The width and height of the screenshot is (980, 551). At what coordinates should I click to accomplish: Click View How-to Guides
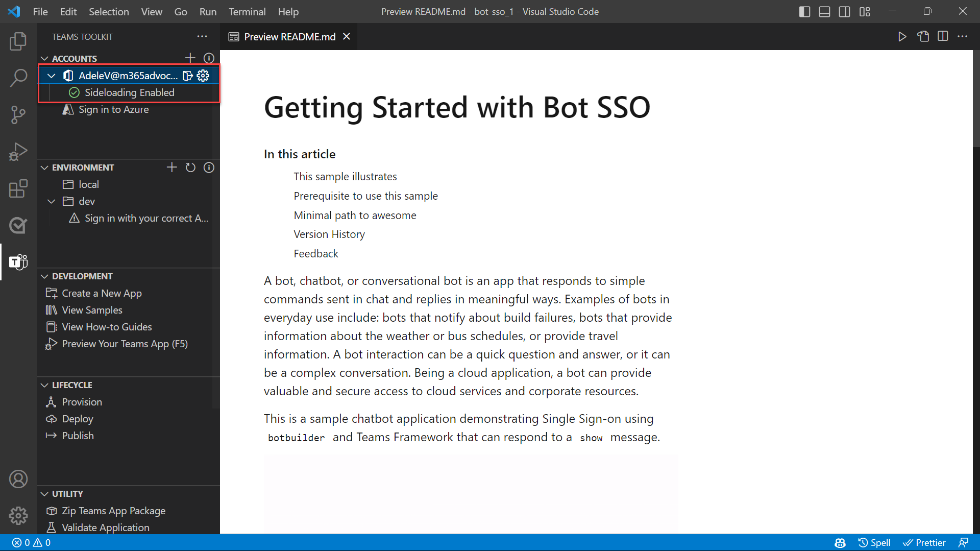click(x=107, y=327)
